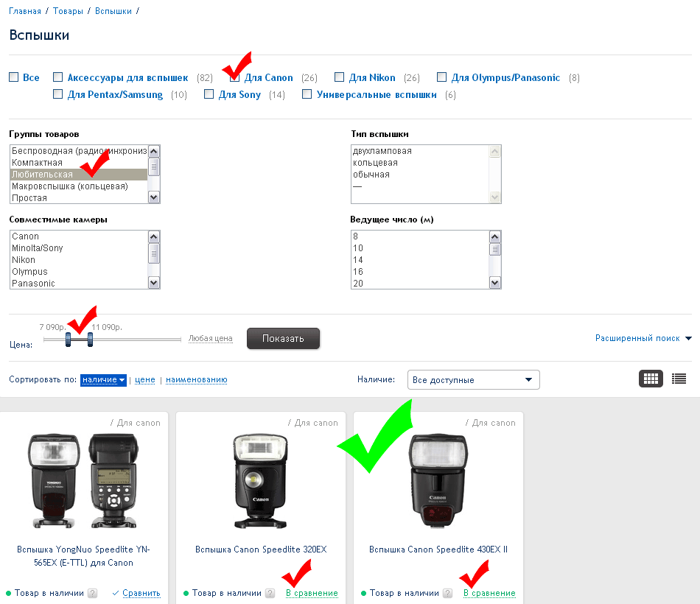Click the Ведущее число list scrollbar thumb
This screenshot has width=700, height=604.
coord(495,249)
